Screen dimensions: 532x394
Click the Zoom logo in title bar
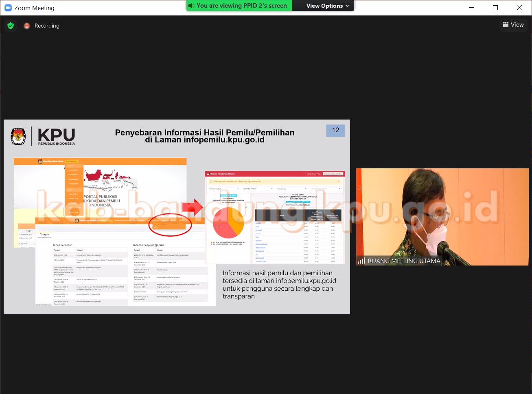click(x=8, y=8)
